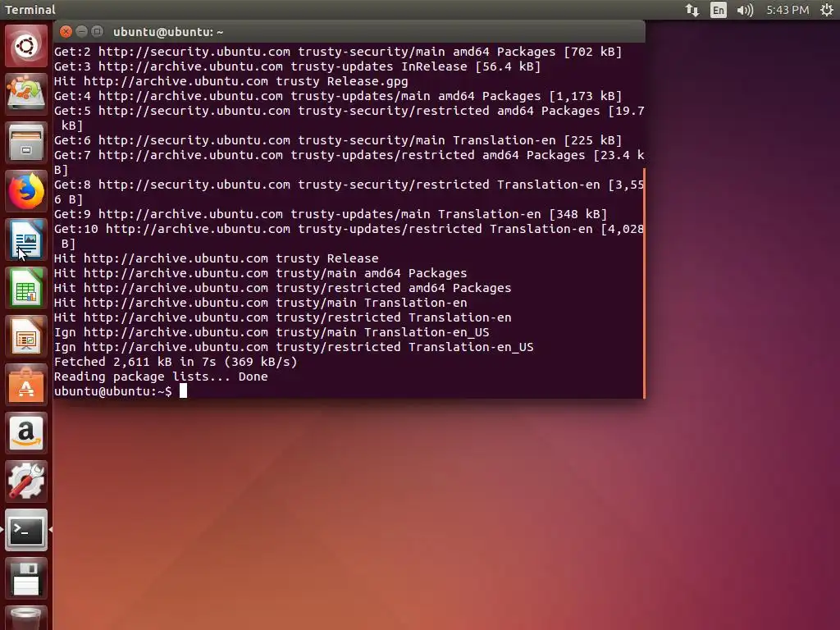The image size is (840, 630).
Task: Open System Settings wrench-and-gear icon
Action: click(26, 481)
